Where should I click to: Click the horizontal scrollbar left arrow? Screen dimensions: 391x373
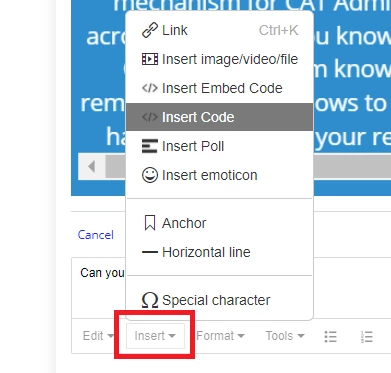(92, 166)
